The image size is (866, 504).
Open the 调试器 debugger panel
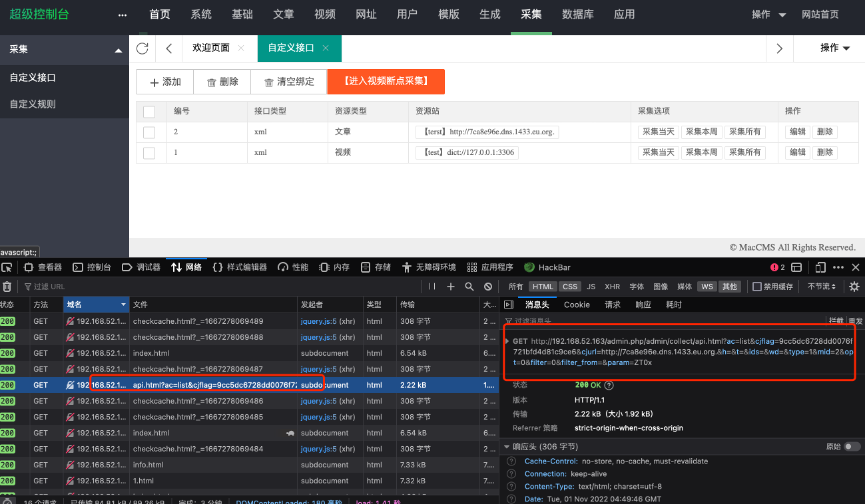click(141, 267)
